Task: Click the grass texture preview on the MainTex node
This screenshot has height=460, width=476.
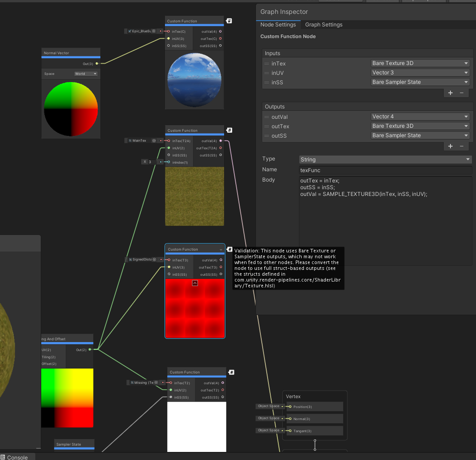Action: coord(195,196)
